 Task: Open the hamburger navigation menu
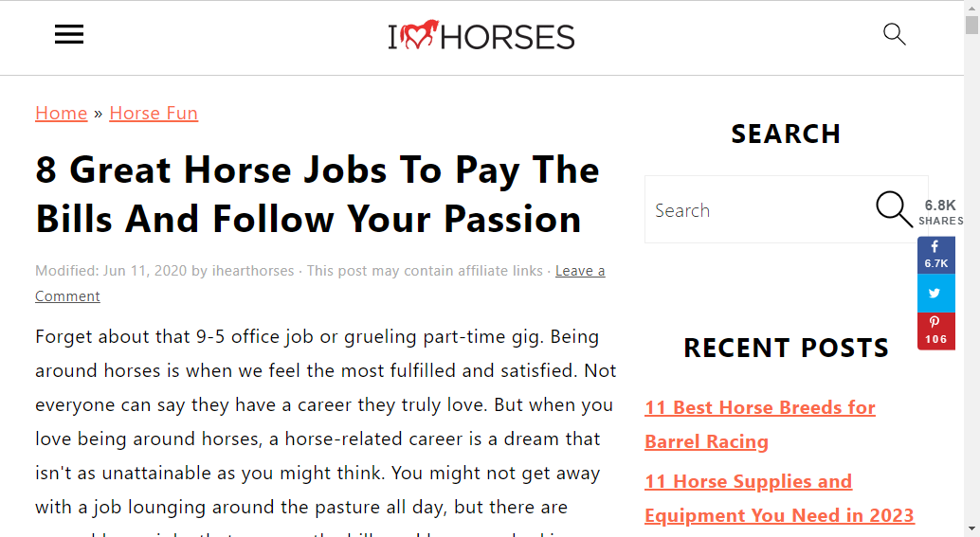coord(69,34)
